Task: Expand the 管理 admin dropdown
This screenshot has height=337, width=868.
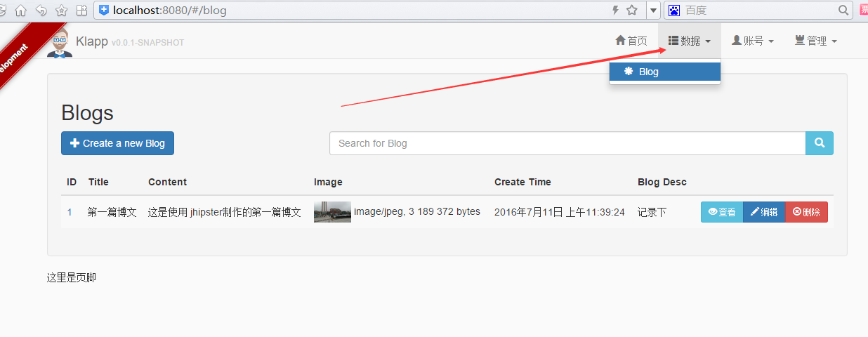Action: tap(815, 41)
